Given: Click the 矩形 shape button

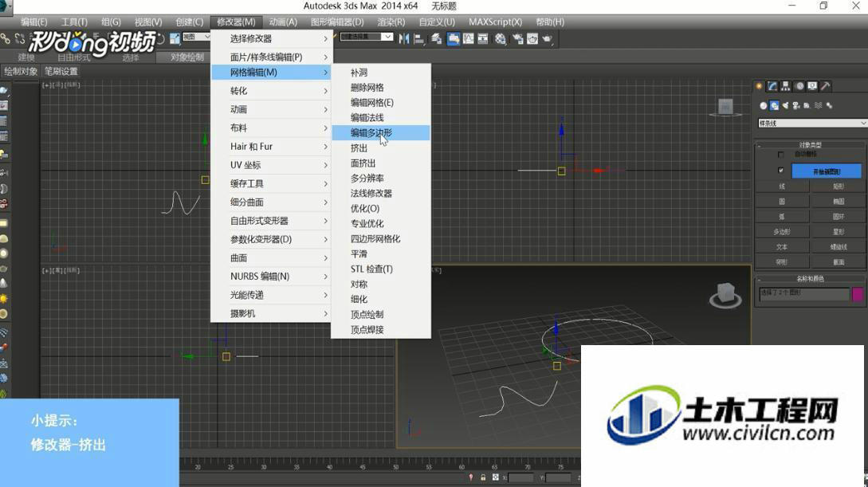Looking at the screenshot, I should click(x=839, y=187).
